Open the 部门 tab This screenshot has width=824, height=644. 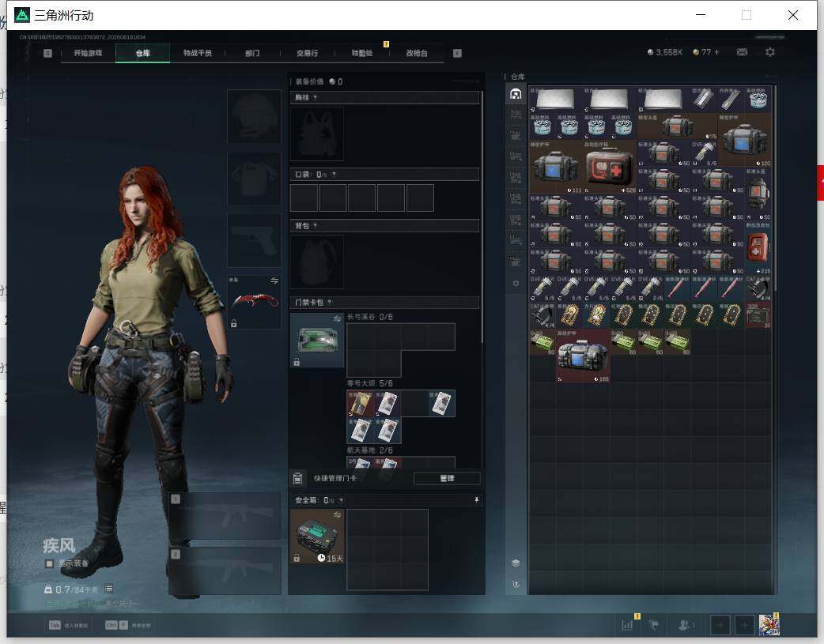252,53
